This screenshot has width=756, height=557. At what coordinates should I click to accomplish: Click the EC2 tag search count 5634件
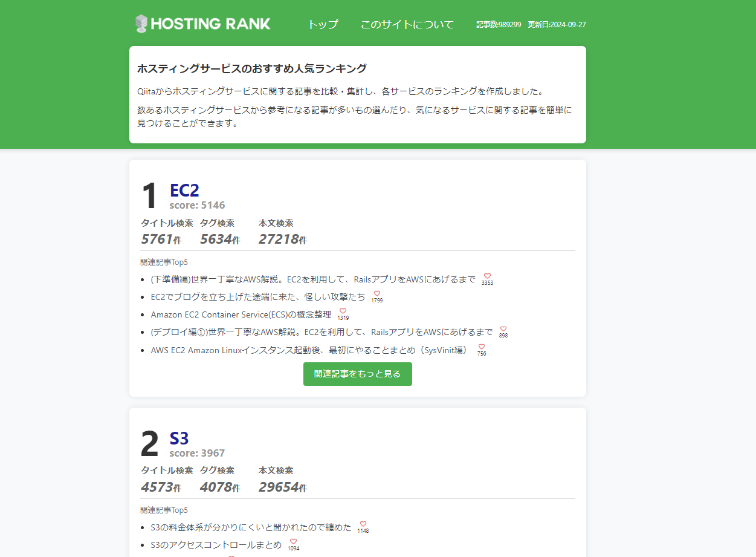click(220, 239)
